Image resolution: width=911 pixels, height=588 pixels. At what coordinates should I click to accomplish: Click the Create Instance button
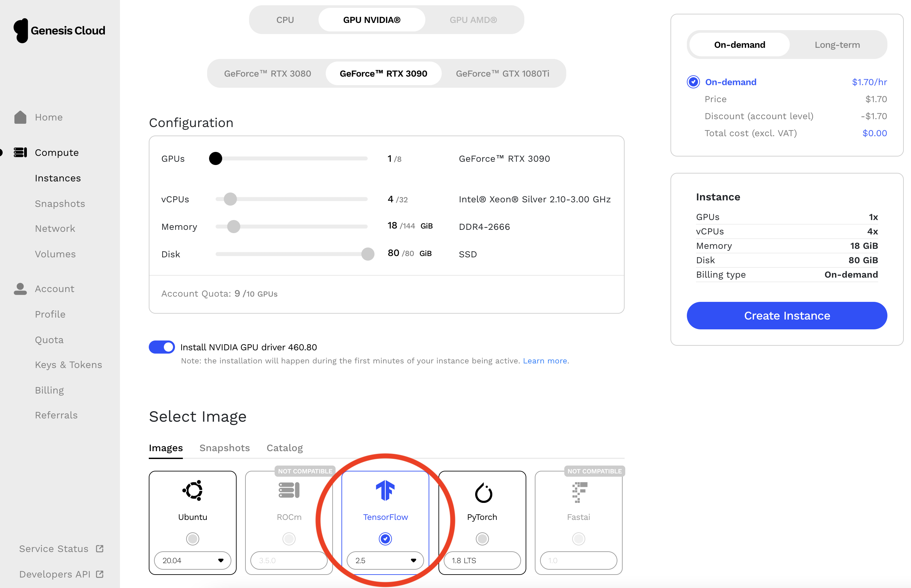coord(787,315)
